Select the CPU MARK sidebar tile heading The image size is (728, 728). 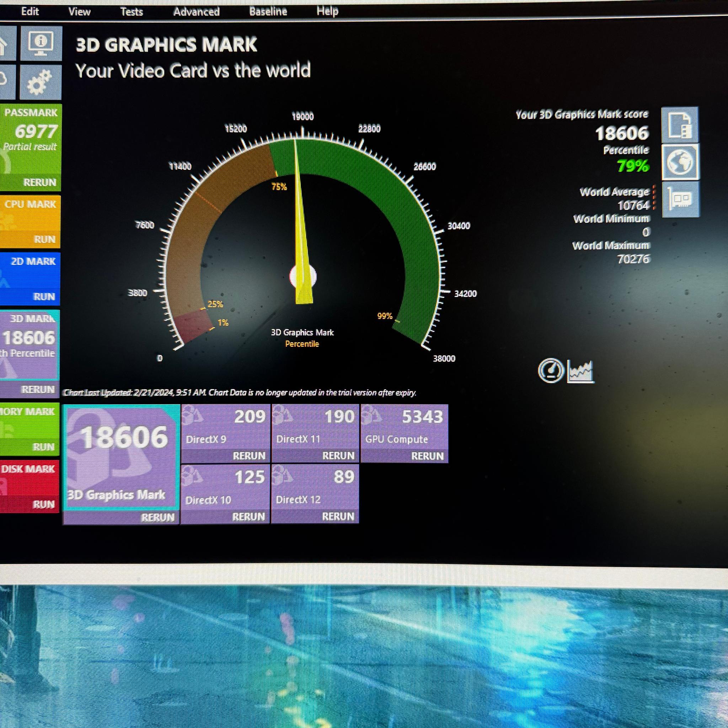point(30,204)
